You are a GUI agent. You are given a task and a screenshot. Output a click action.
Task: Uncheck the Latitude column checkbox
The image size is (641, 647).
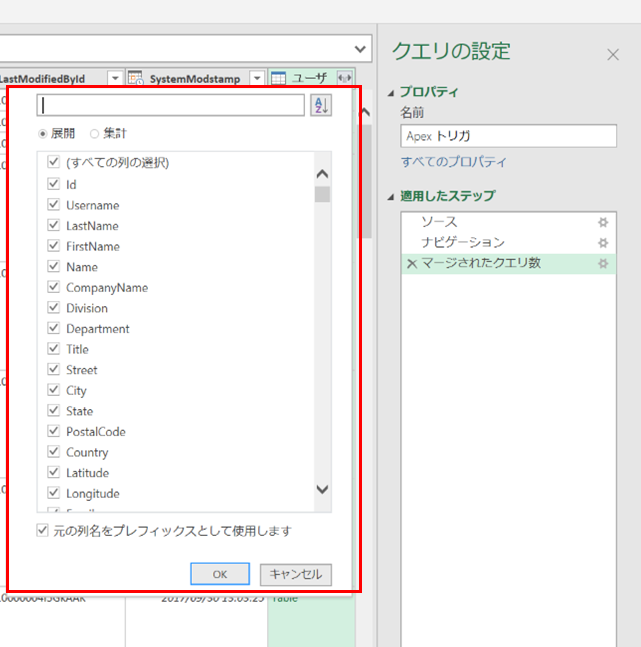coord(54,472)
